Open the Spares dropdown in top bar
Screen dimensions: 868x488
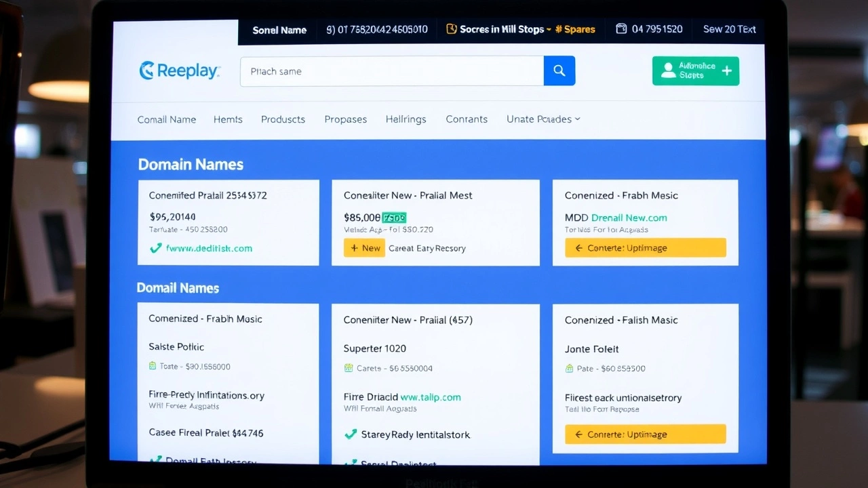pos(575,29)
